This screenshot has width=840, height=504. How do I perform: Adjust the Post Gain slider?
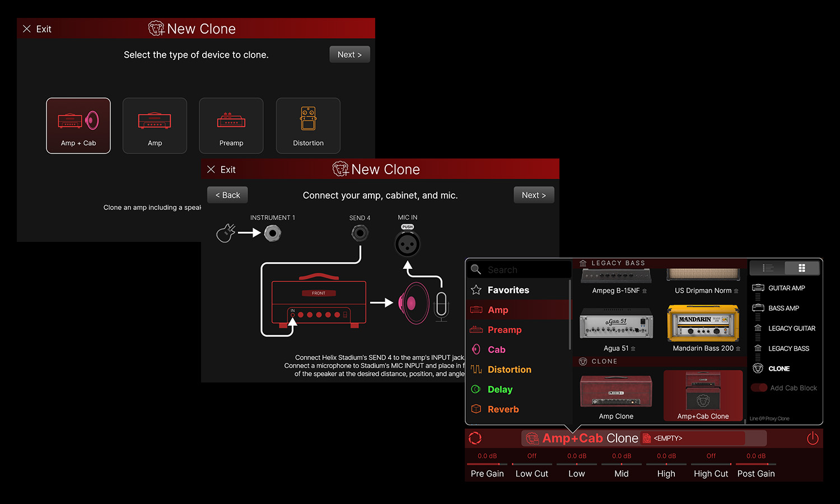click(756, 464)
